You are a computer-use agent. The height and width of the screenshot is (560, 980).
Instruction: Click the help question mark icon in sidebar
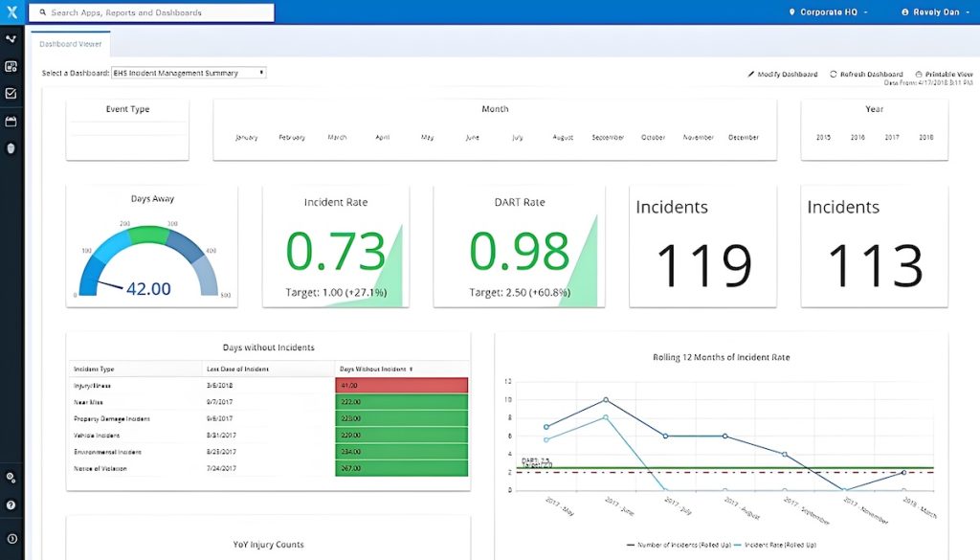pos(11,503)
